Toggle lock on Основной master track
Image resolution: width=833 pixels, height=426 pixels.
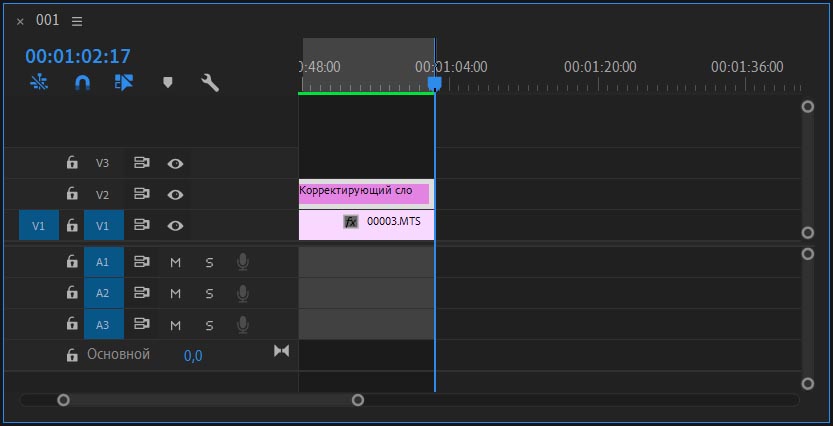tap(72, 355)
